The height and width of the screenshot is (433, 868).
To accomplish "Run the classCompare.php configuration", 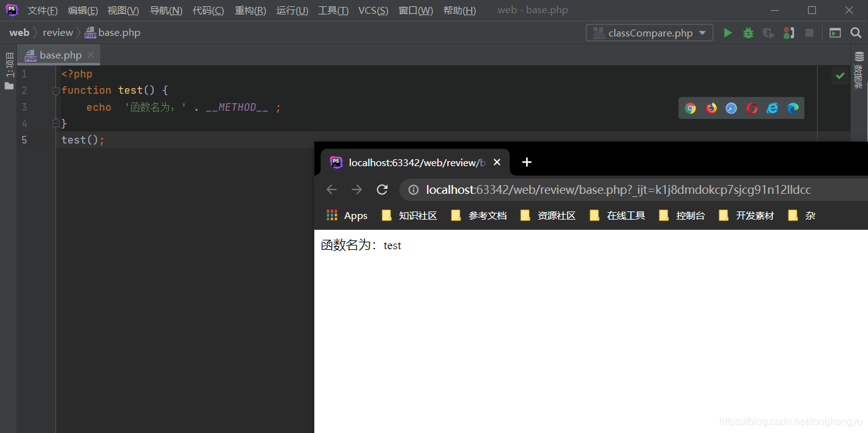I will (x=728, y=33).
